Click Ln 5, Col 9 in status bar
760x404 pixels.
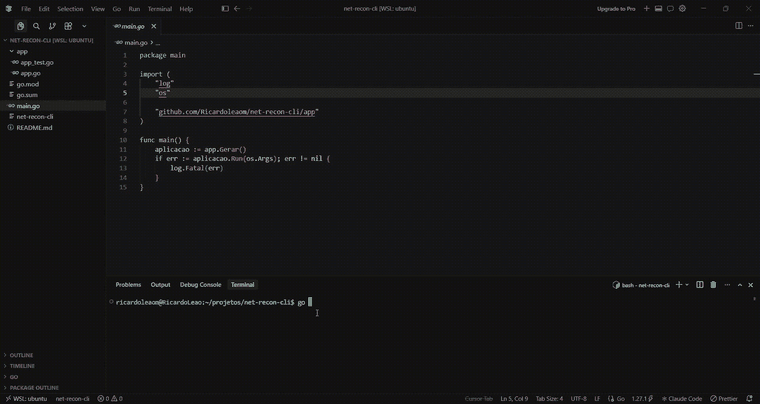(x=514, y=399)
